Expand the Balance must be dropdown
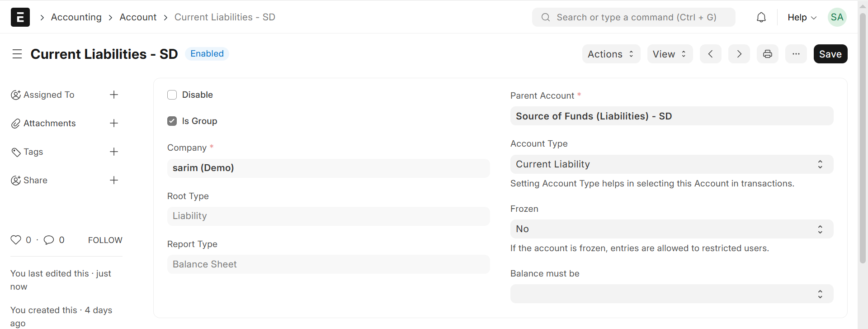 [671, 294]
